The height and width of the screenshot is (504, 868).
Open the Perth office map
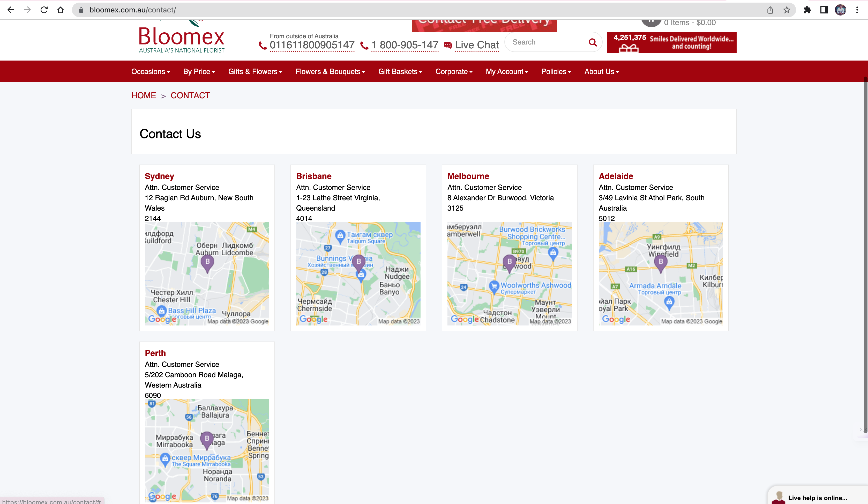coord(207,451)
